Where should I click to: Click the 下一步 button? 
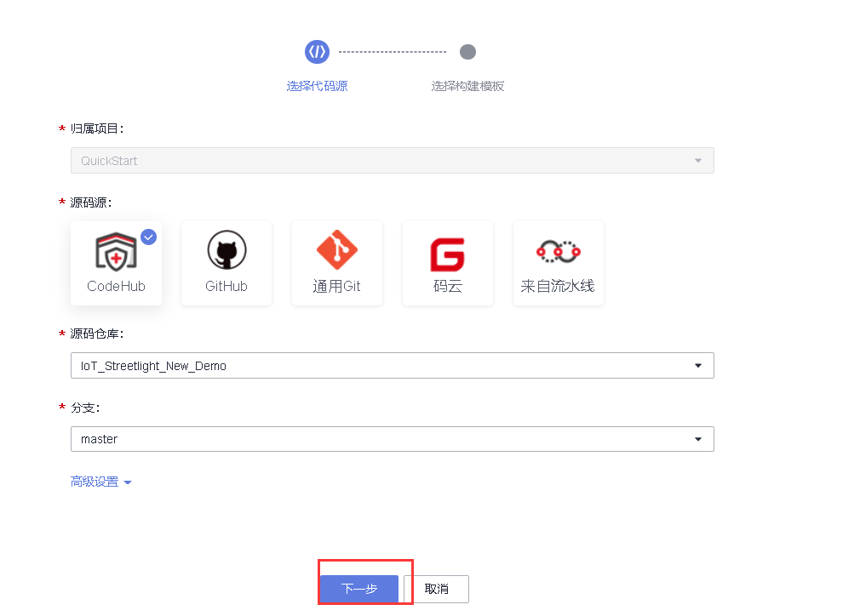(359, 589)
